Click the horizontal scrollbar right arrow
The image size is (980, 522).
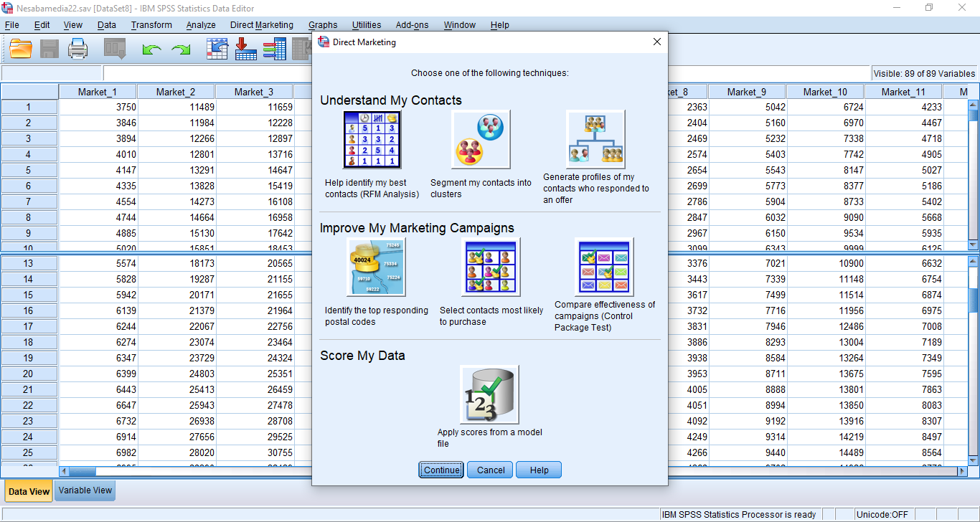pyautogui.click(x=962, y=472)
